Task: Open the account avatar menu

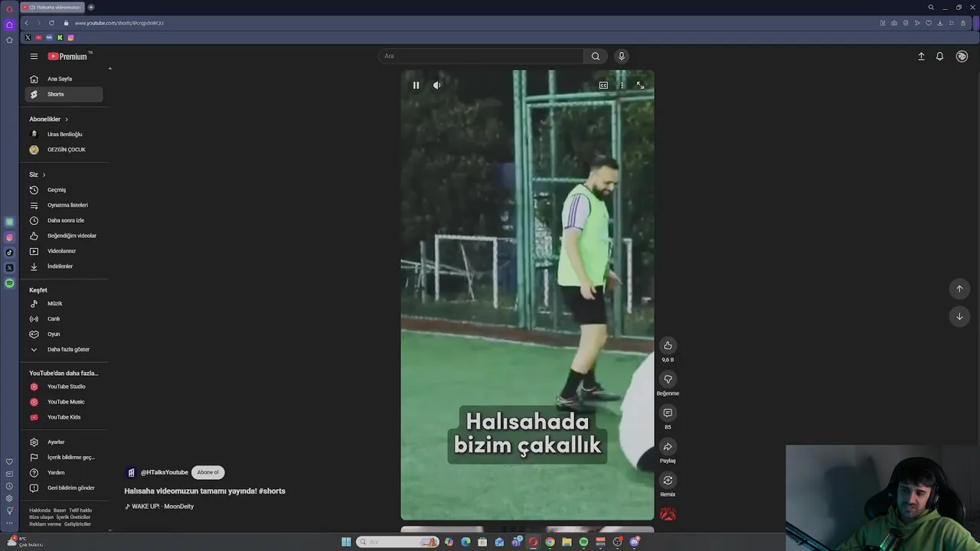Action: point(962,56)
